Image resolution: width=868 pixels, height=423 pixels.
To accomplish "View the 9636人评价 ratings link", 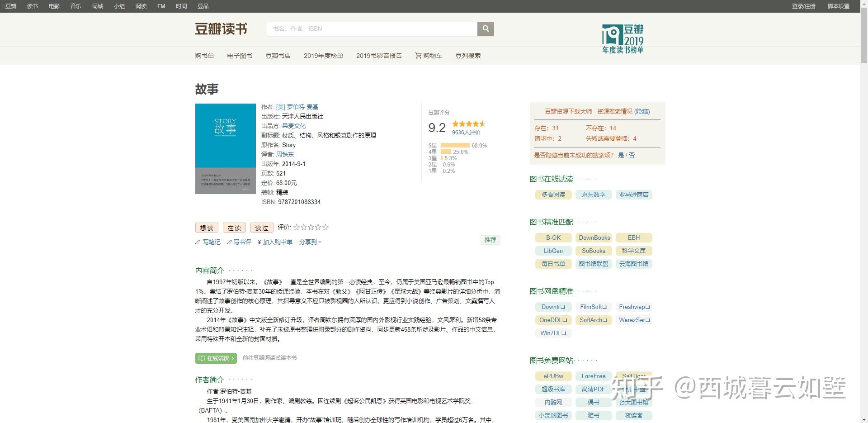I will [466, 133].
